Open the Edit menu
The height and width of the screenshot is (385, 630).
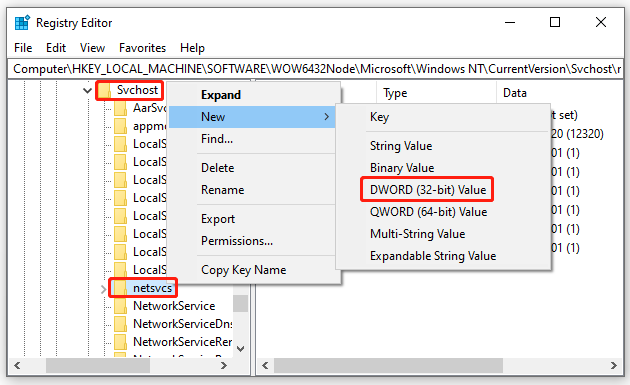point(56,48)
